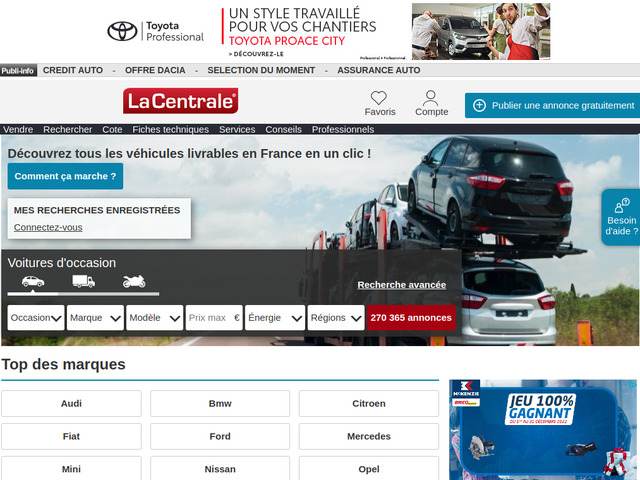Expand the Énergie dropdown
640x480 pixels.
275,318
